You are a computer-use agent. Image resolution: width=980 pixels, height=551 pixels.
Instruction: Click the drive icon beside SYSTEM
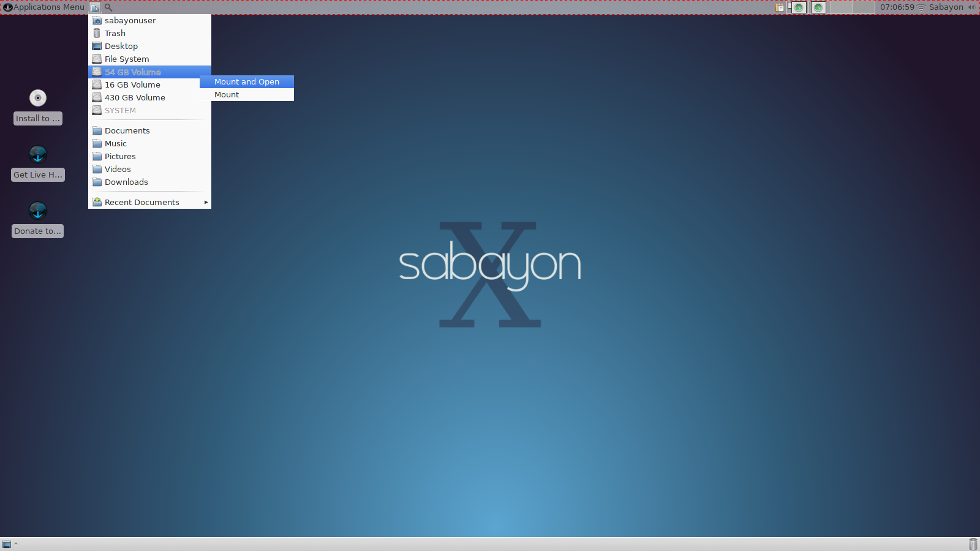97,110
